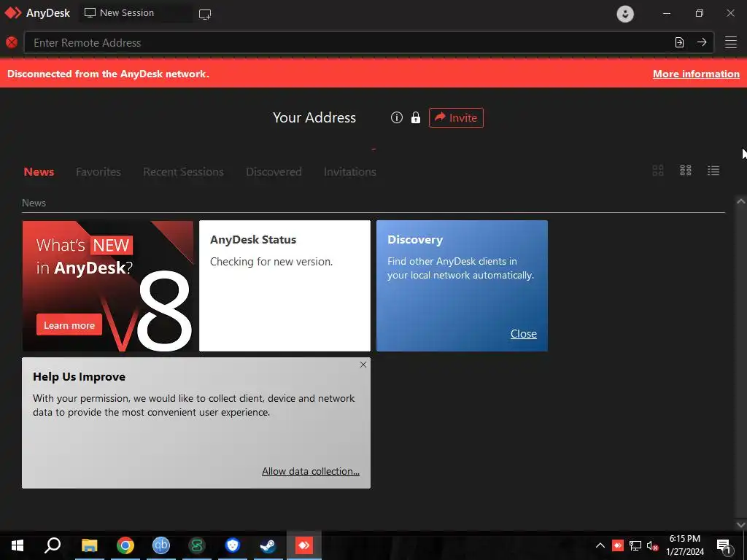Click the Invite button
The image size is (747, 560).
point(456,117)
